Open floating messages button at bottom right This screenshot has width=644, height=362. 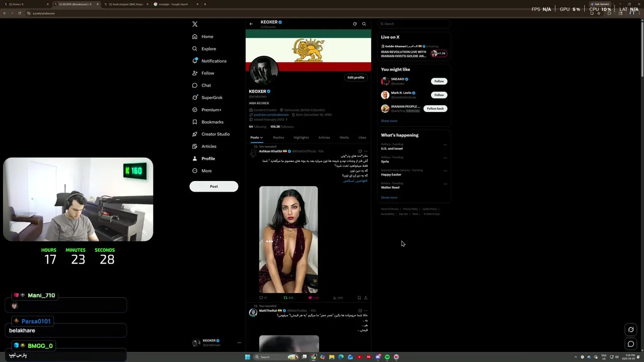point(631,344)
